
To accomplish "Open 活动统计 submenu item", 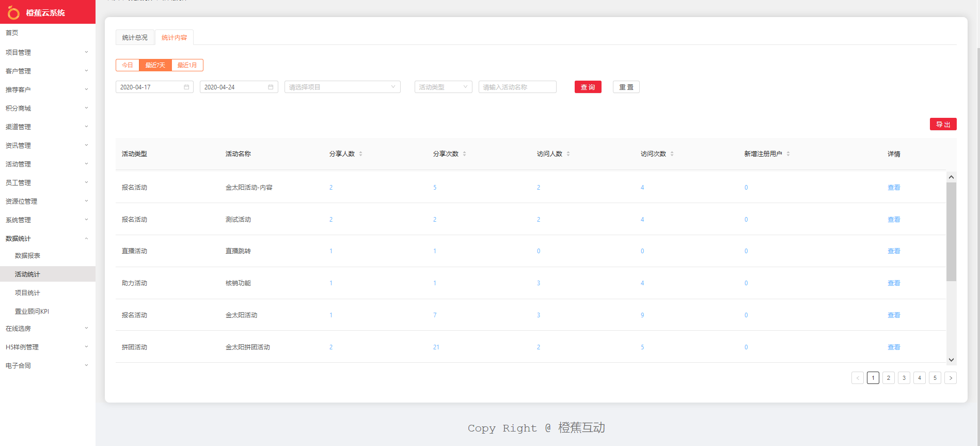I will [48, 274].
